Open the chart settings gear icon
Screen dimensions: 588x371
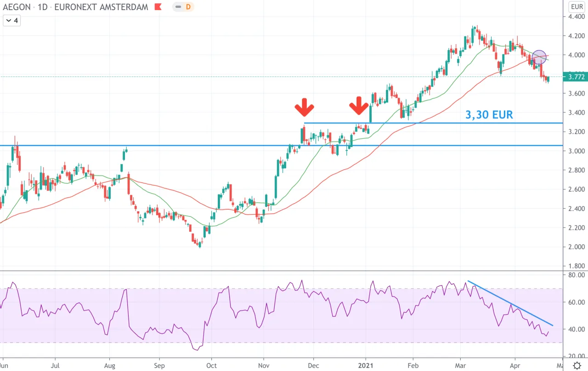coord(577,366)
